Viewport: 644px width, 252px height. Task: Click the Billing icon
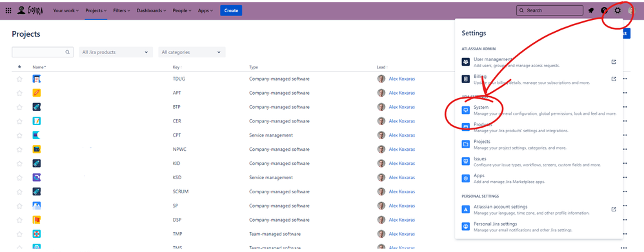[x=465, y=79]
